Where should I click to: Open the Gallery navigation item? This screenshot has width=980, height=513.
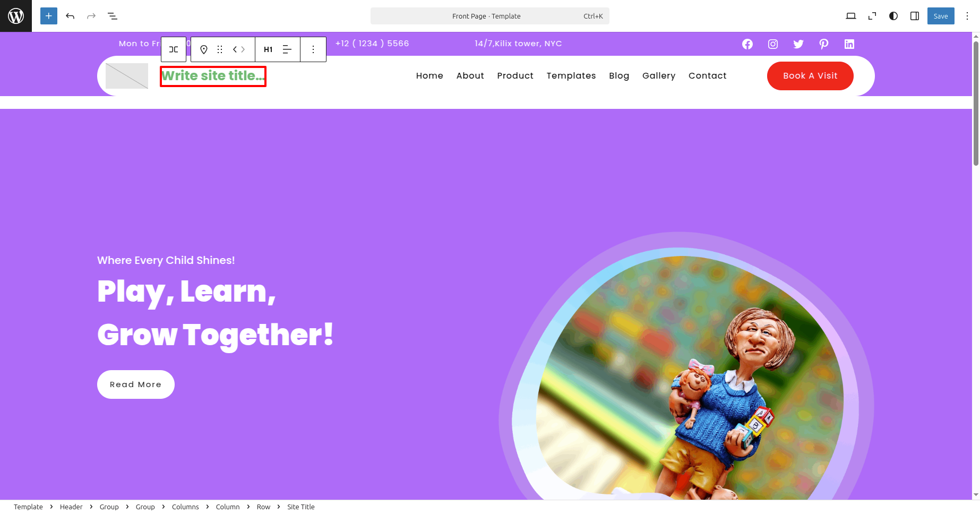click(x=659, y=76)
